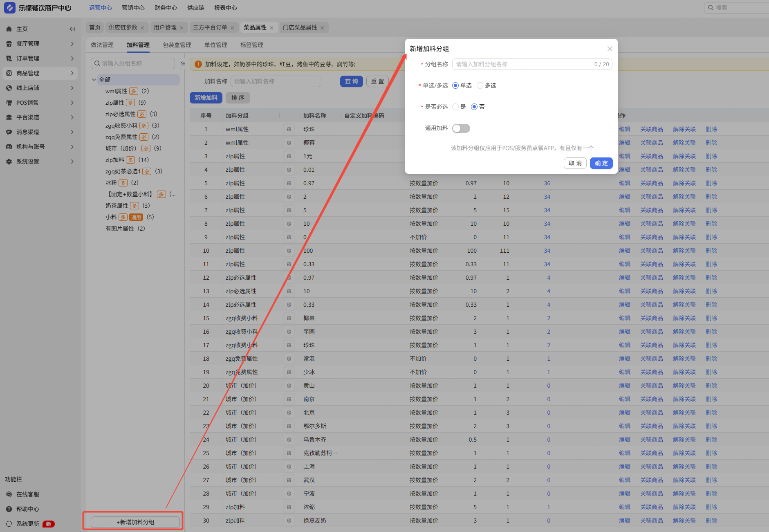769x532 pixels.
Task: Expand the 餐厅管理 sidebar menu
Action: coord(72,44)
